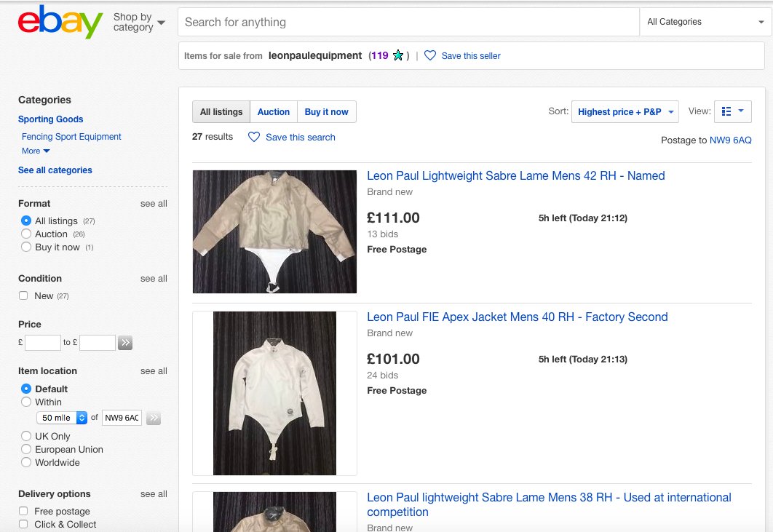Tick the New condition checkbox
This screenshot has width=773, height=532.
pos(23,295)
